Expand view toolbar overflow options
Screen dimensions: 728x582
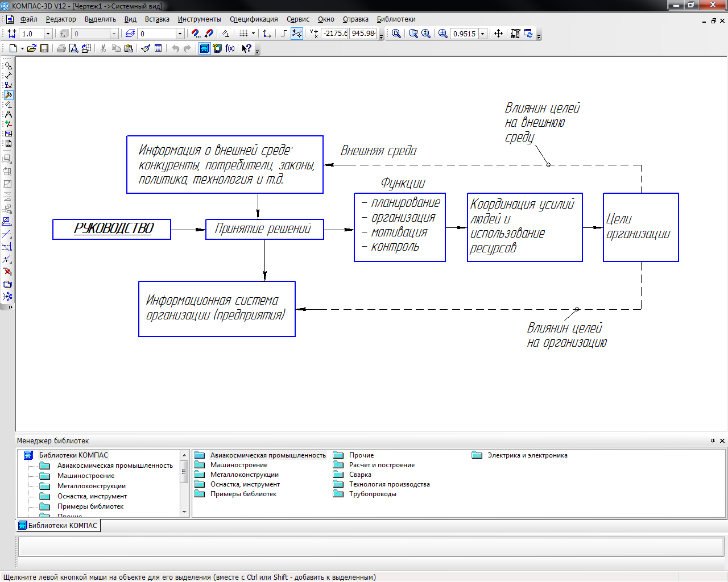coord(539,36)
